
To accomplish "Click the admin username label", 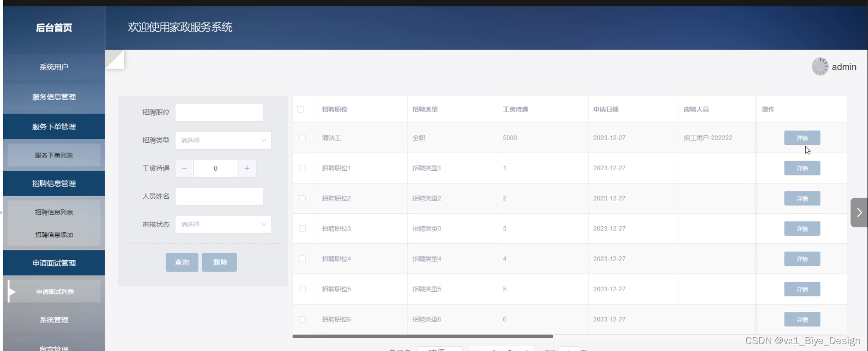I will (x=844, y=67).
